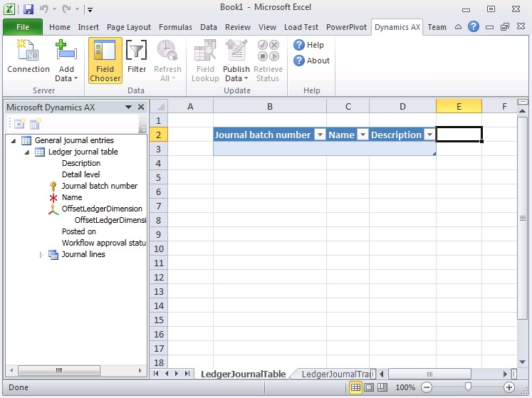Image resolution: width=532 pixels, height=398 pixels.
Task: Click the worksheet horizontal scrollbar right arrow
Action: tap(505, 374)
